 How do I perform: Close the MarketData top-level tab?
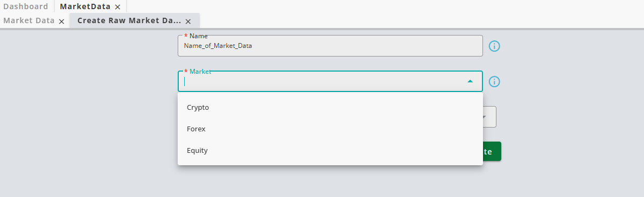117,6
